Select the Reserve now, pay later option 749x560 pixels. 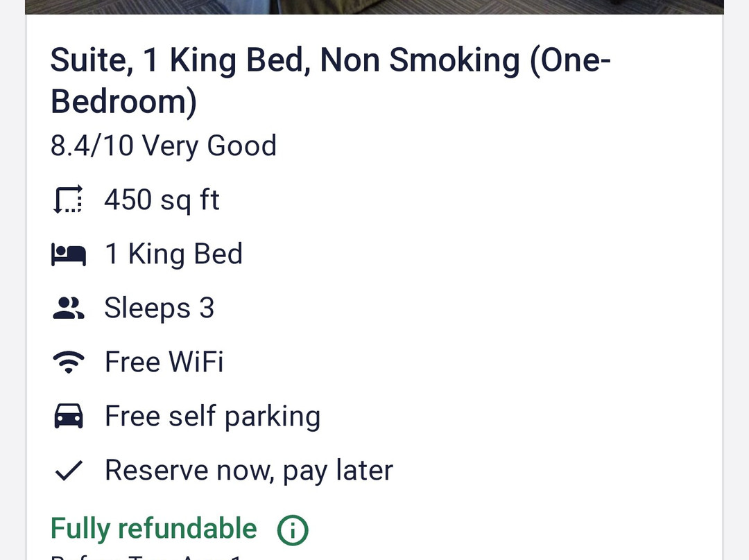(x=248, y=469)
